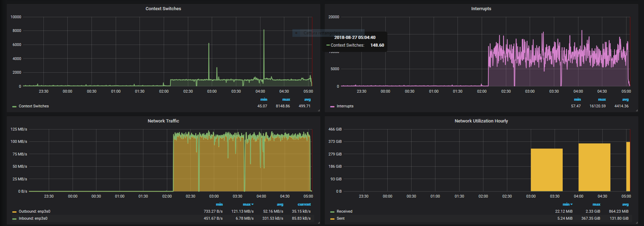Screen dimensions: 644x226
Task: Click sorted max header in Network Traffic legend
Action: coord(248,204)
